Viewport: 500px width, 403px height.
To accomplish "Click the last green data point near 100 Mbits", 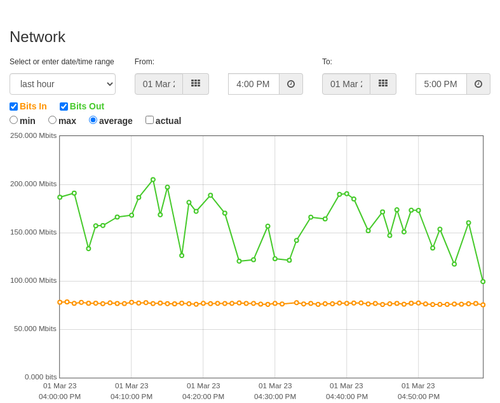I will [x=483, y=282].
